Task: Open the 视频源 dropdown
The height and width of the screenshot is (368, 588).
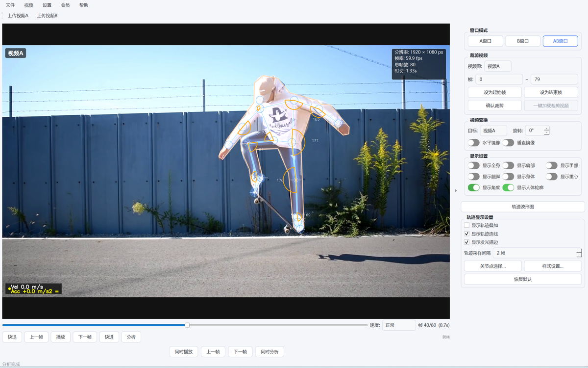Action: (498, 66)
